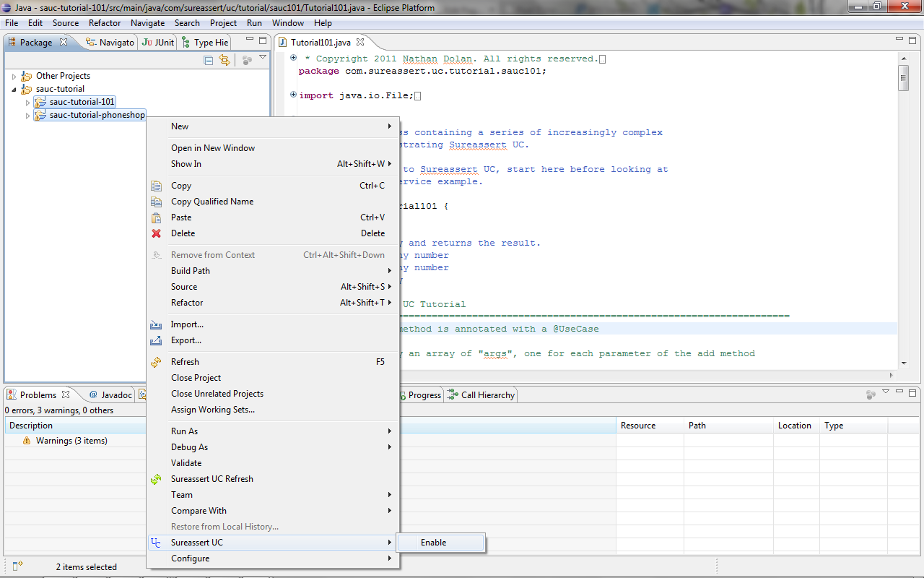
Task: Select Copy Qualified Name in context menu
Action: (x=273, y=202)
